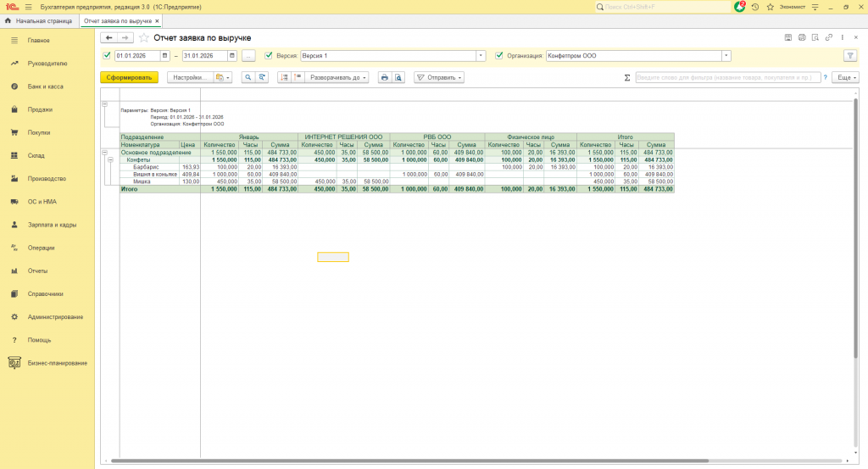Save report using the floppy disk icon

[x=788, y=38]
